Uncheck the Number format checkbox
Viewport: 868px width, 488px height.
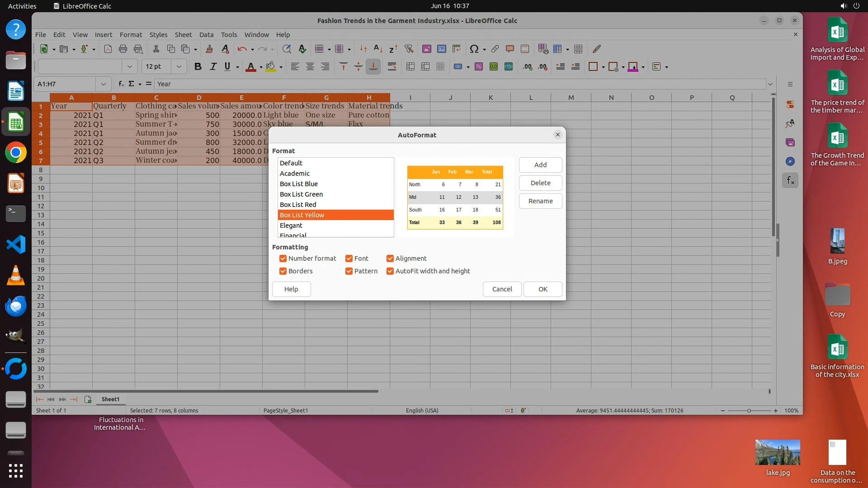pyautogui.click(x=283, y=258)
